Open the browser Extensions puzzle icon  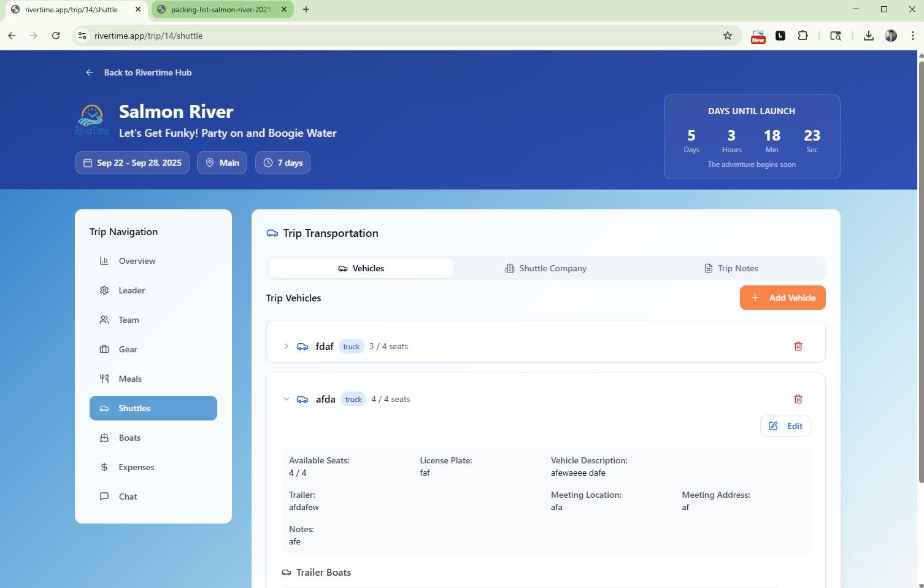803,36
